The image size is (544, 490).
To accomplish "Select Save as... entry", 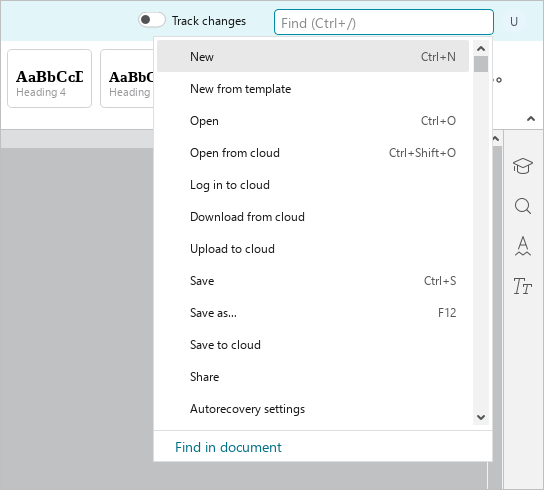I will 313,313.
